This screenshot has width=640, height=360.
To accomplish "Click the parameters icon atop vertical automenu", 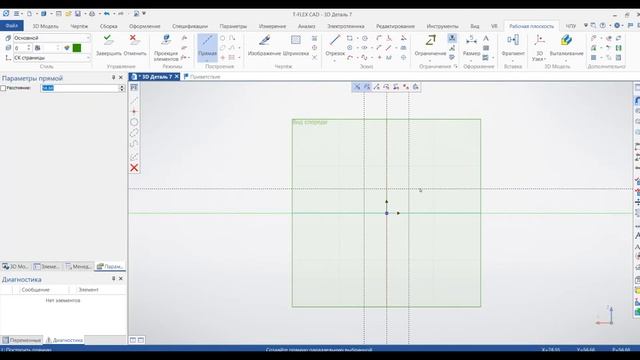I will [x=134, y=88].
